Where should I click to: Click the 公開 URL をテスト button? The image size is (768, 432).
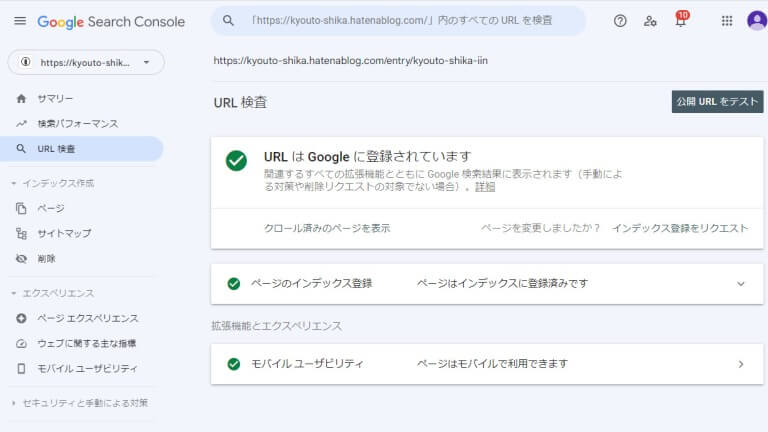pos(717,101)
